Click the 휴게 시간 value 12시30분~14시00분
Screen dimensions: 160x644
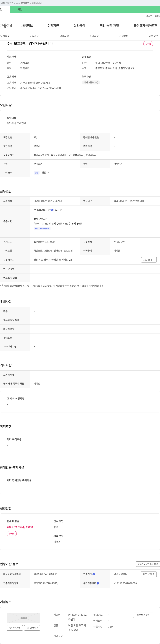click(44, 242)
